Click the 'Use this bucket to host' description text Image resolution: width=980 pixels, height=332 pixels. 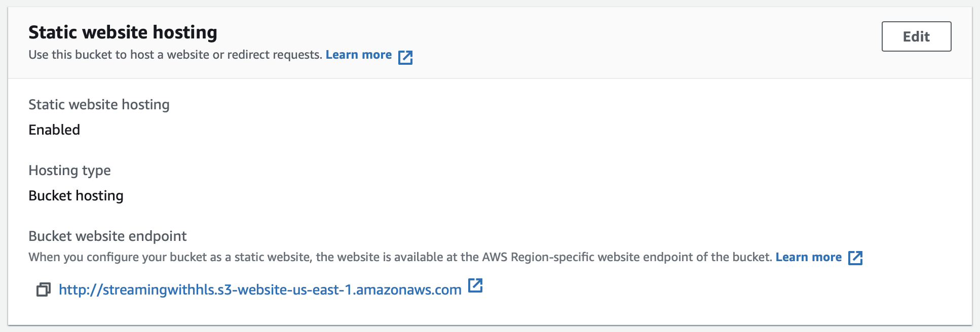click(175, 55)
